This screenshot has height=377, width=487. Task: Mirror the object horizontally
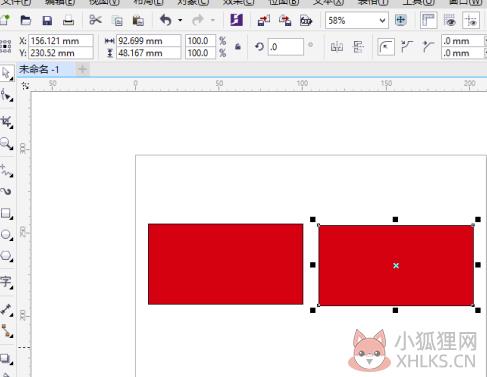(x=337, y=47)
